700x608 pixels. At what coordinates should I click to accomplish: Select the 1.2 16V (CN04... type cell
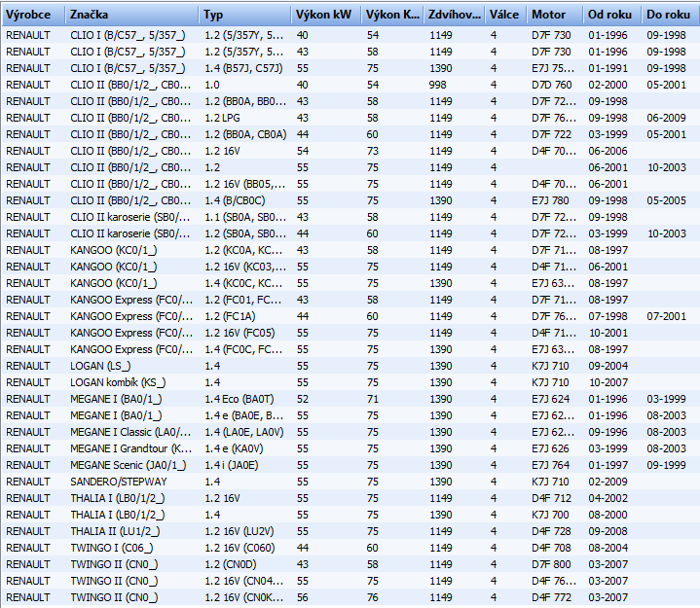pyautogui.click(x=244, y=580)
